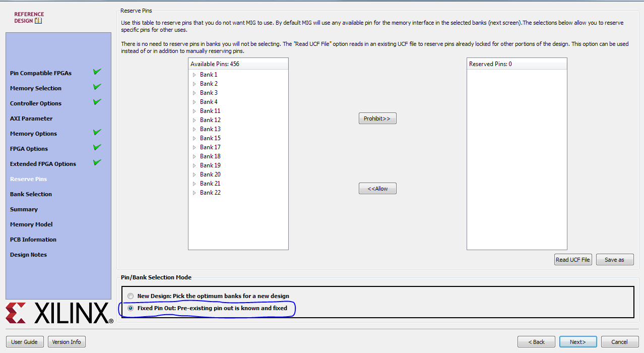Image resolution: width=644 pixels, height=353 pixels.
Task: Expand Bank 19 tree node
Action: coord(195,165)
